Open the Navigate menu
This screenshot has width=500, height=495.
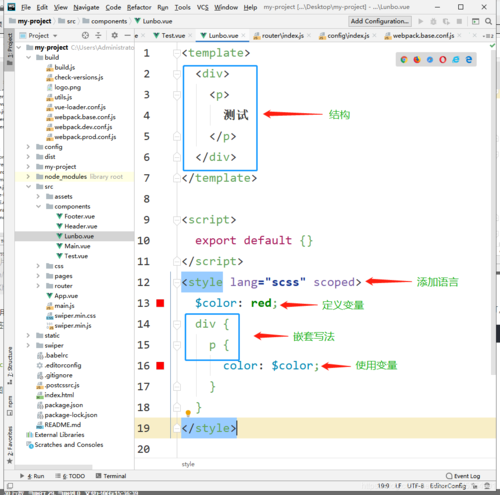click(86, 7)
